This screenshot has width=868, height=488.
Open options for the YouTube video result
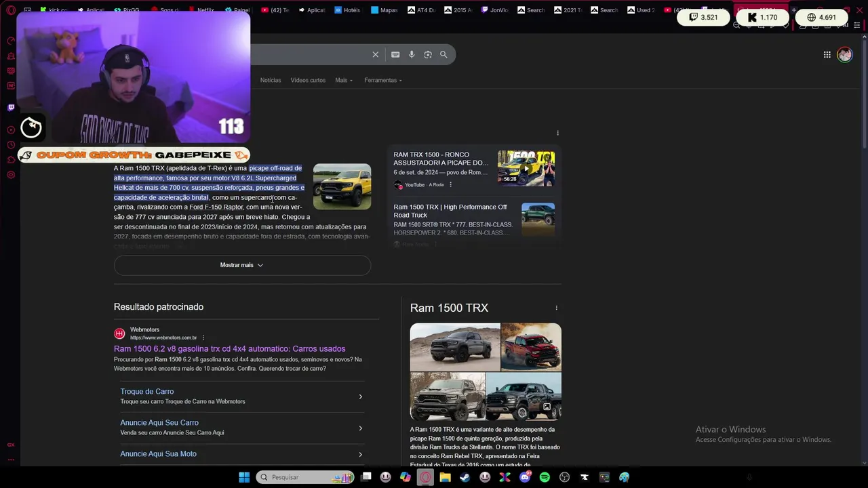(x=450, y=184)
